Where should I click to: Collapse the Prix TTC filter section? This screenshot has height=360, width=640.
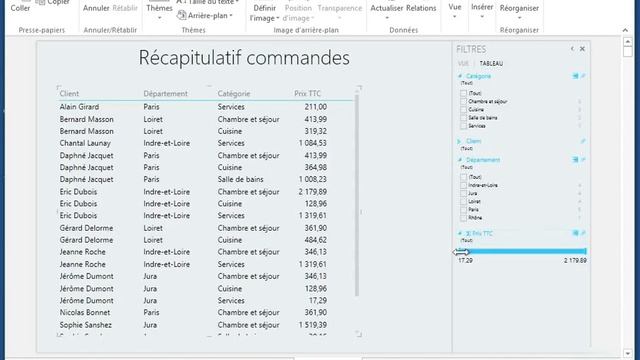click(460, 233)
